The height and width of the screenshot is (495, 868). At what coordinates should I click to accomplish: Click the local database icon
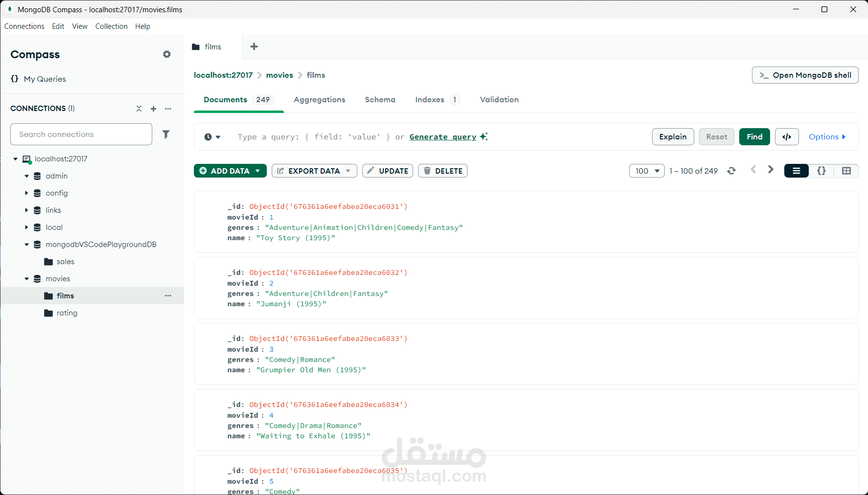click(x=37, y=227)
